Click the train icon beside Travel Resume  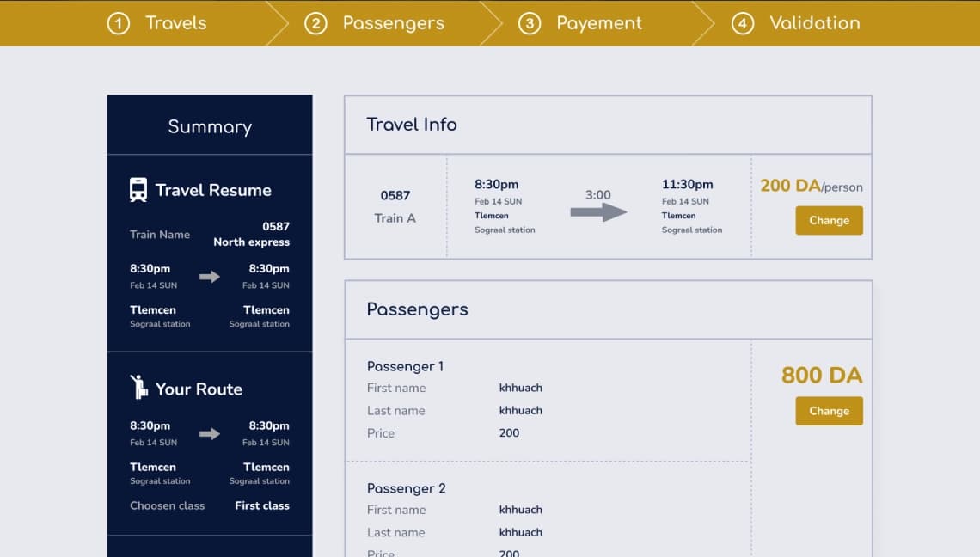[138, 190]
